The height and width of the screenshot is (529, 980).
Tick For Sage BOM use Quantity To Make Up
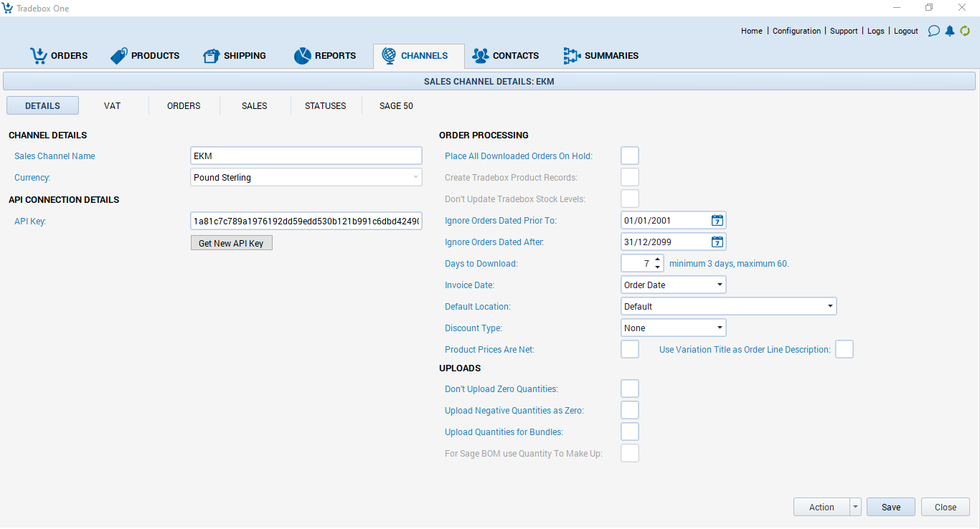tap(630, 453)
